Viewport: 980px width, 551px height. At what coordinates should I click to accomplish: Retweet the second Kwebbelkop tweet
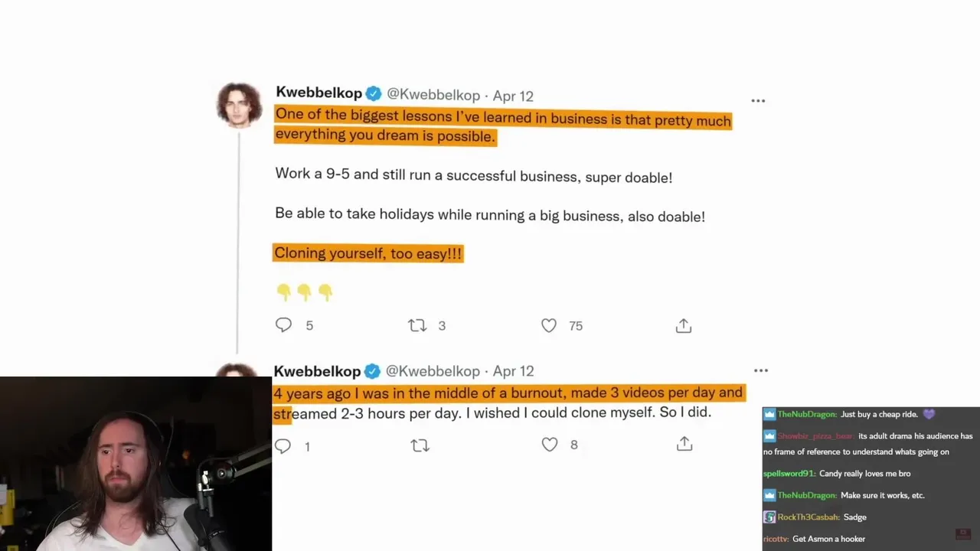point(420,445)
